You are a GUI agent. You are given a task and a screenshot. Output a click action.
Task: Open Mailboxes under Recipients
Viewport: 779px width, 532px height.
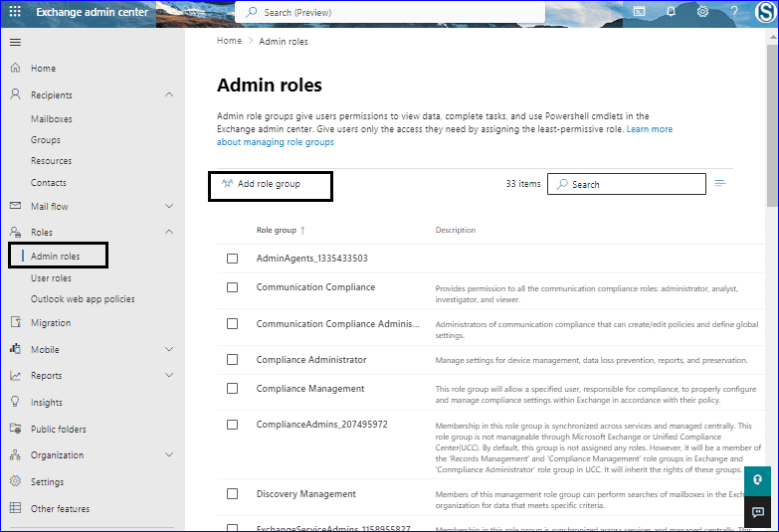coord(51,118)
